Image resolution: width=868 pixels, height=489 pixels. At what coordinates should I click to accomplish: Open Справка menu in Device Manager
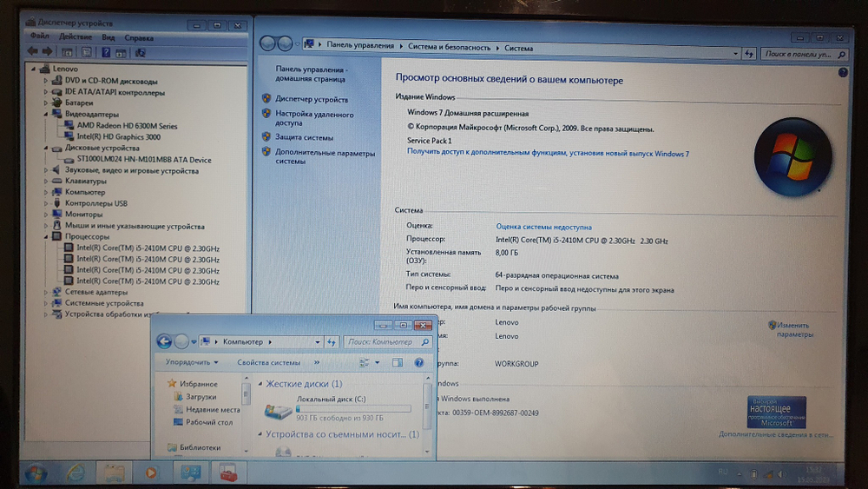139,38
